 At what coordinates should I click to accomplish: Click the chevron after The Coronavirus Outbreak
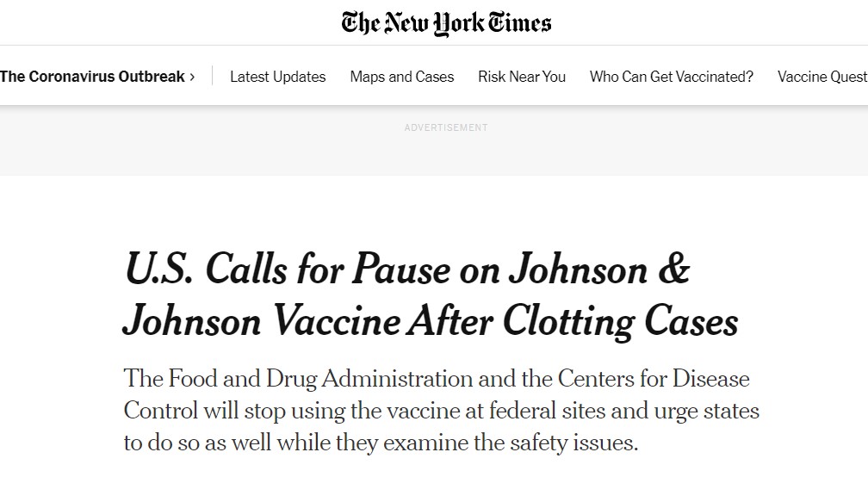coord(192,77)
